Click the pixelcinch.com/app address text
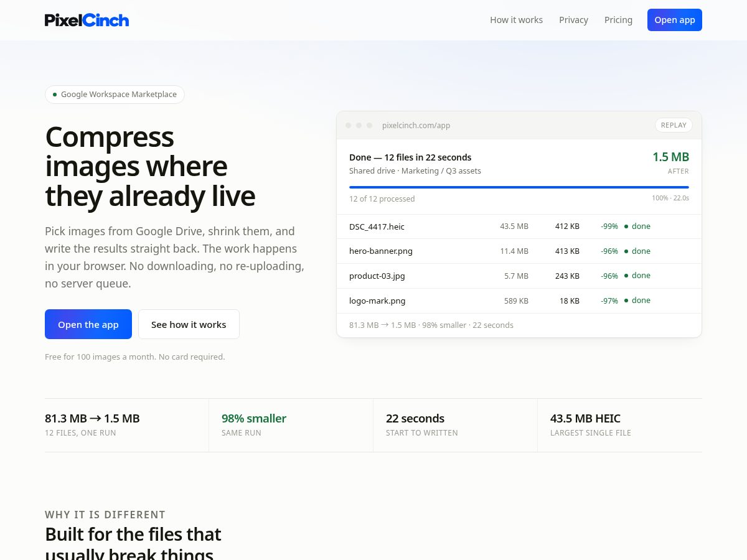The image size is (747, 560). coord(416,125)
